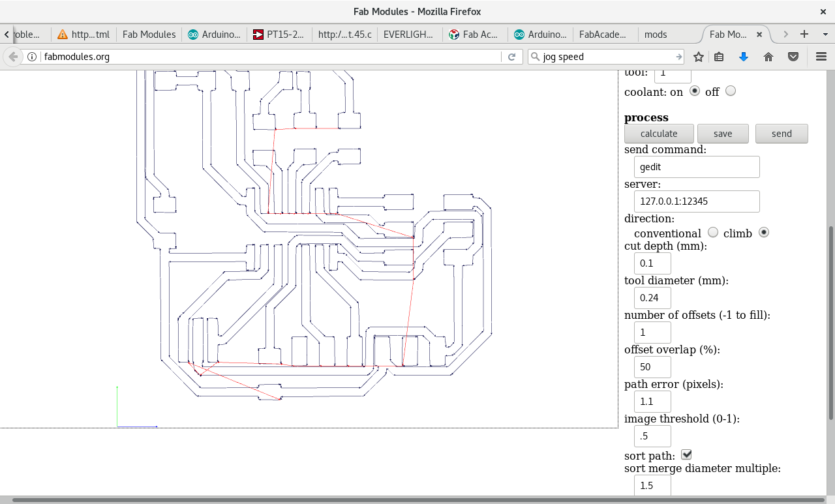Reload the page with the refresh icon
The height and width of the screenshot is (504, 835).
(512, 57)
